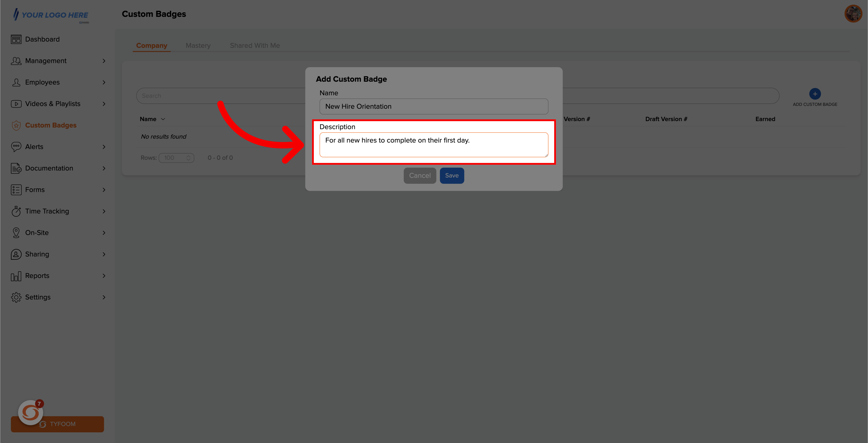Switch to the Shared With Me tab
This screenshot has height=443, width=868.
(x=255, y=46)
